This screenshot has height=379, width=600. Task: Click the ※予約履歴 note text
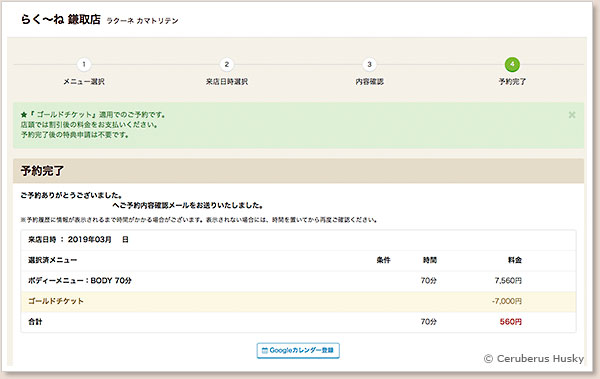pos(199,220)
